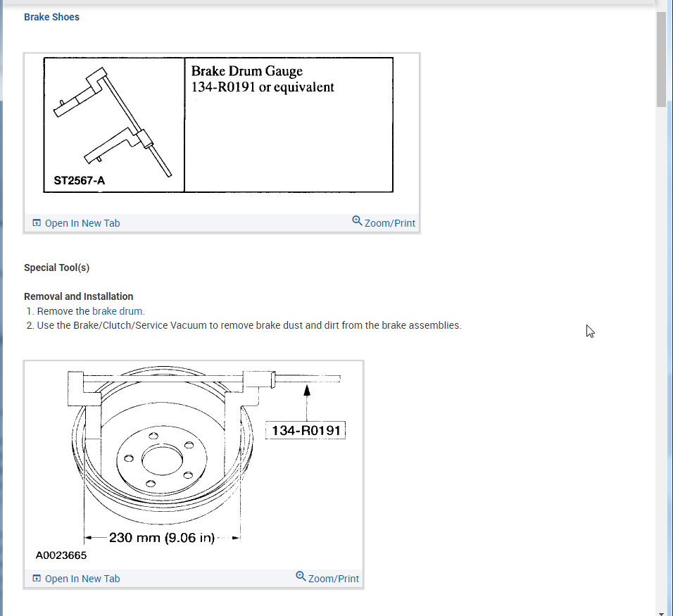
Task: Click the ST2567-A gauge tool illustration
Action: pos(114,125)
